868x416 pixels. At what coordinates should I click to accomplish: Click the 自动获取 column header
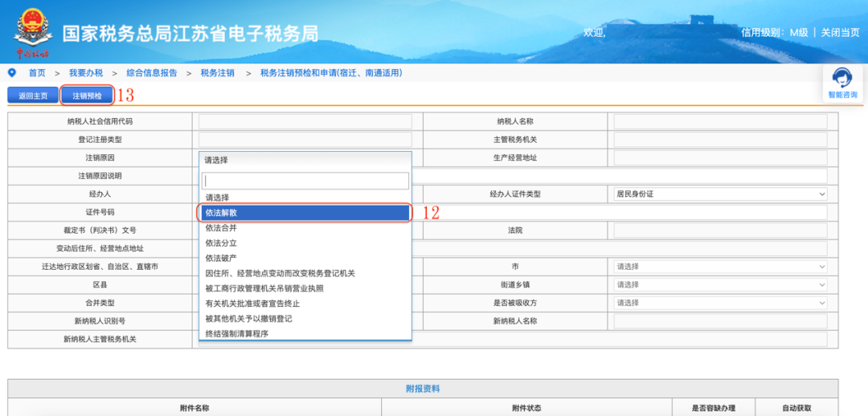pos(796,408)
